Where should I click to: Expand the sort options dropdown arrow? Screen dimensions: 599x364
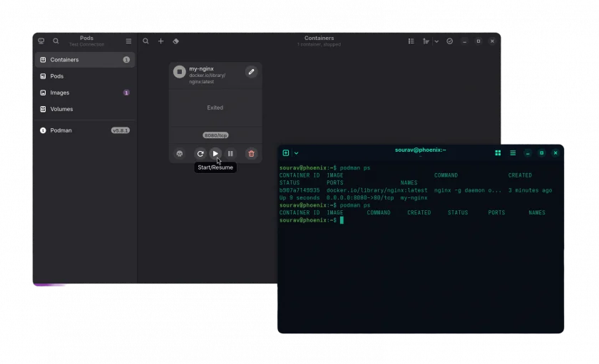pos(436,41)
